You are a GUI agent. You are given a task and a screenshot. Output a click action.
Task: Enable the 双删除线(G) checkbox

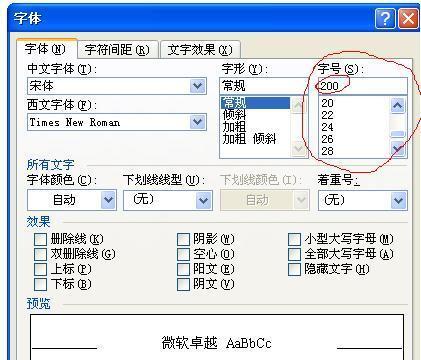click(40, 254)
